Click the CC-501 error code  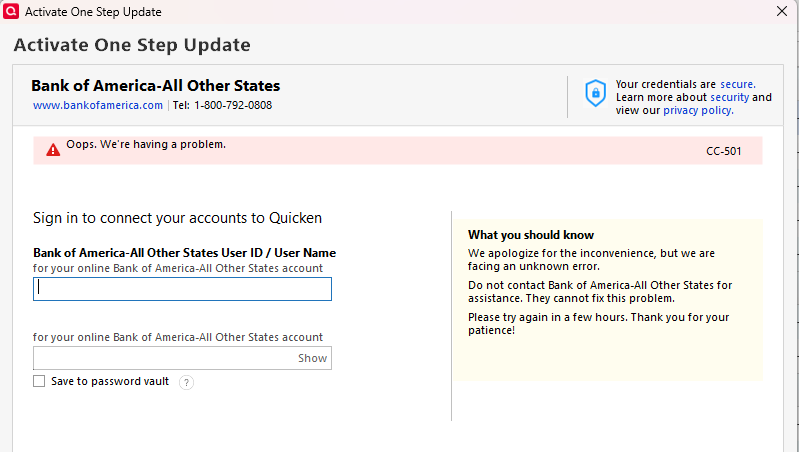(x=724, y=151)
